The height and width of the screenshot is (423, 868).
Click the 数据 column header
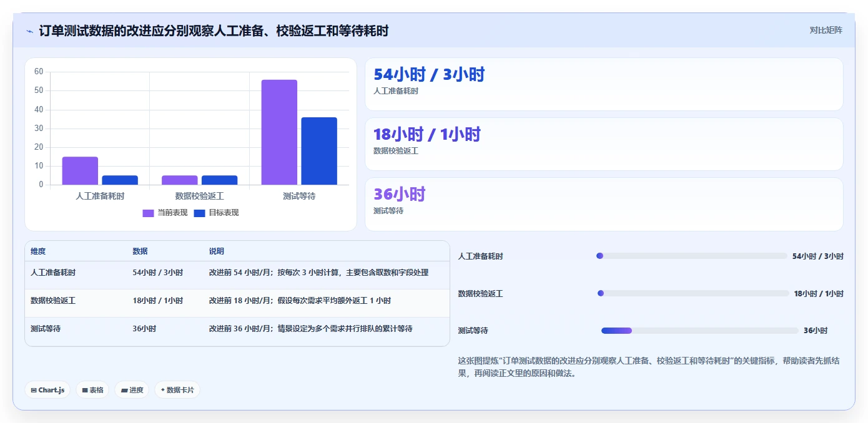pos(140,251)
